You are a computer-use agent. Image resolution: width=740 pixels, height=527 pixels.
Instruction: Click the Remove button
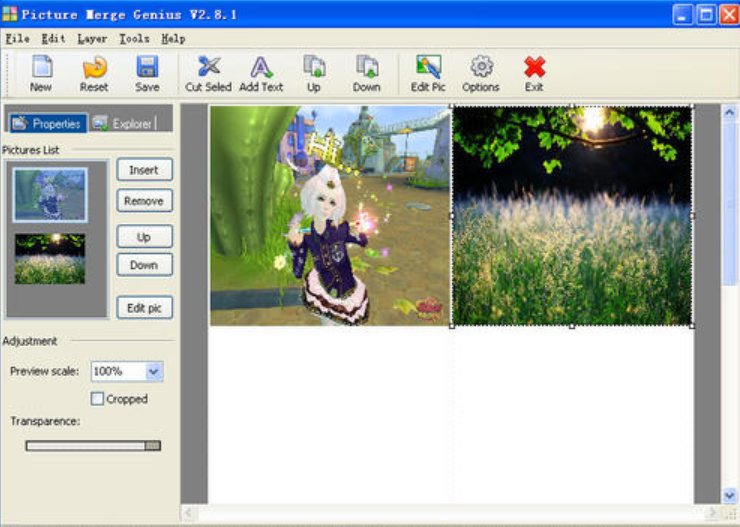point(144,201)
